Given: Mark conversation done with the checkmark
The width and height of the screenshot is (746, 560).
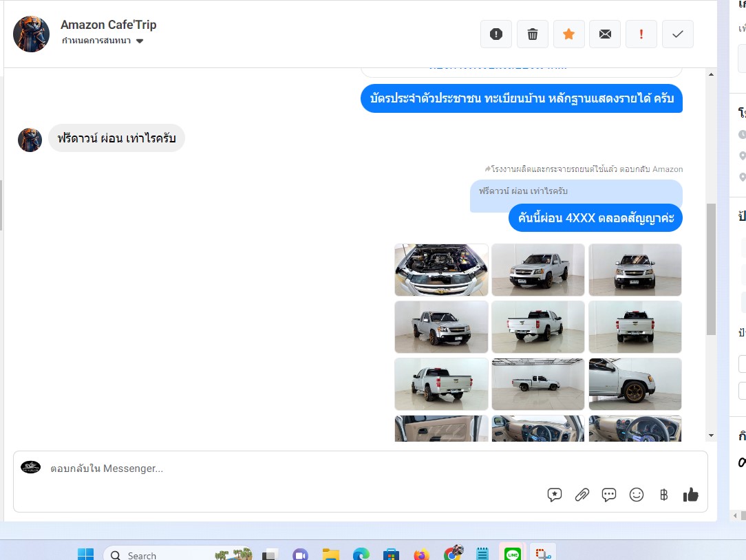Looking at the screenshot, I should (x=677, y=34).
